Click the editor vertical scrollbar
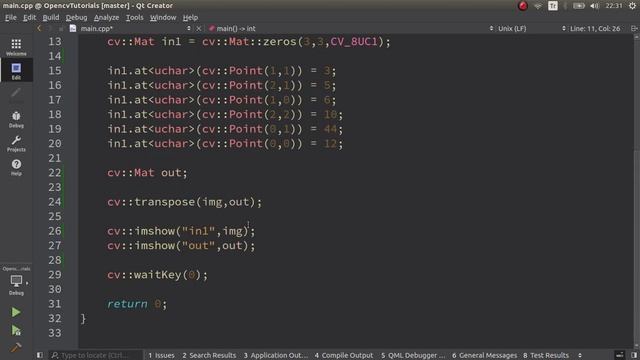The image size is (640, 360). [x=636, y=192]
